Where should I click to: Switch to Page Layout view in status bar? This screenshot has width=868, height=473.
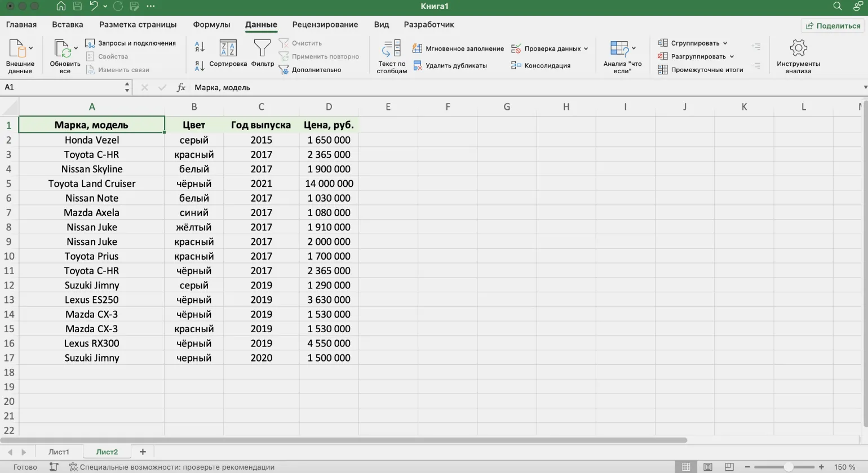point(708,467)
